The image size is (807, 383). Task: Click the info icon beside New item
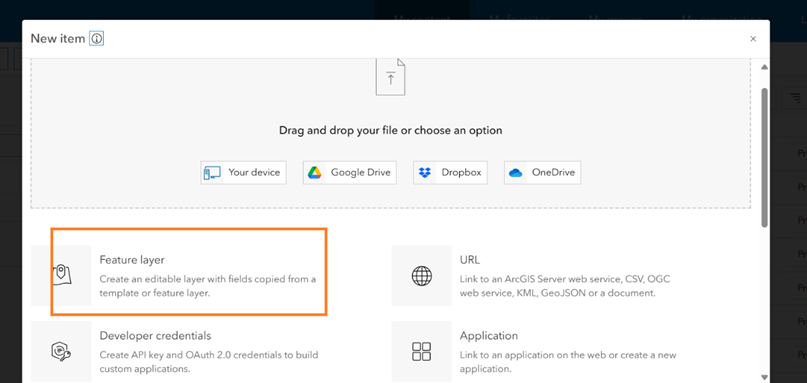pos(97,39)
